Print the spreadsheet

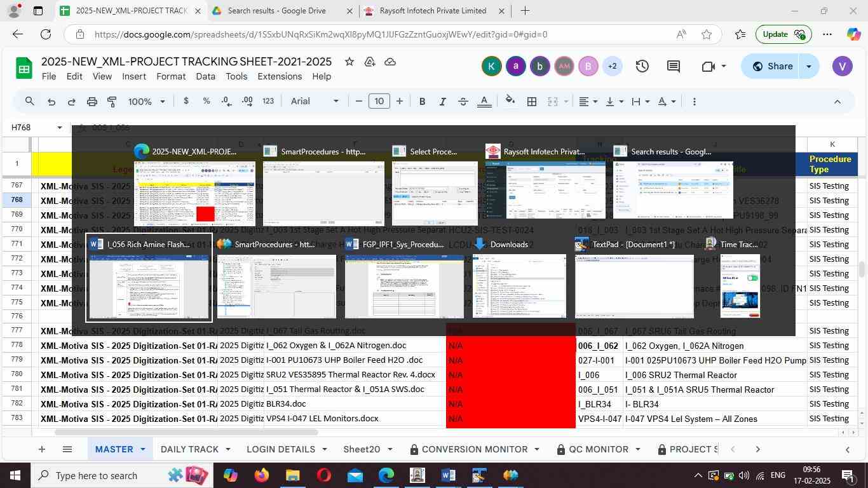click(x=92, y=102)
